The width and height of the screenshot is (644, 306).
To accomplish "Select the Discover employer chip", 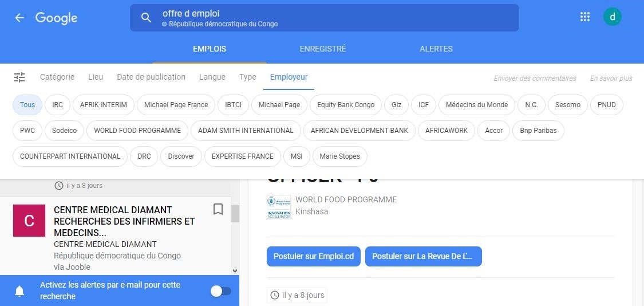I will tap(181, 156).
